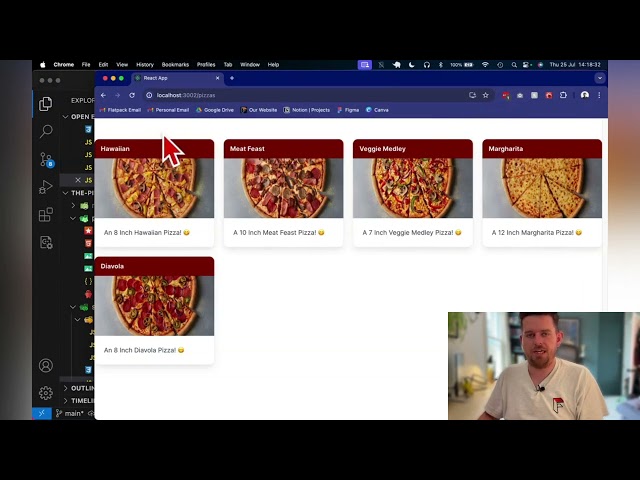The width and height of the screenshot is (640, 480).
Task: Bookmark this page with the star icon
Action: (485, 95)
